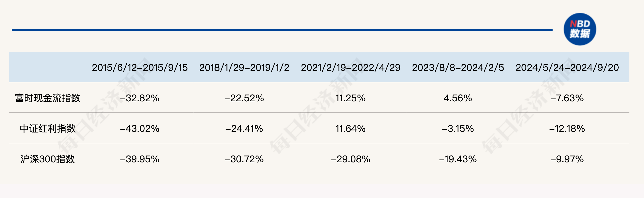Click the 11.25% value

350,98
